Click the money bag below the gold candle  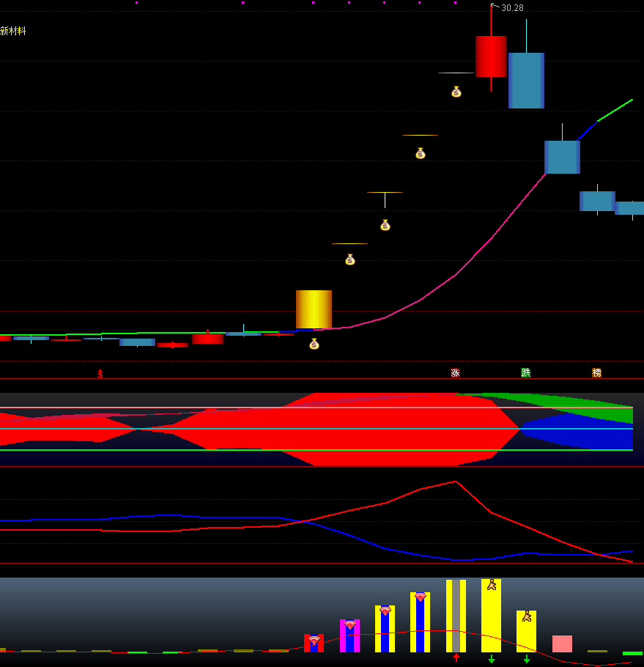coord(314,344)
